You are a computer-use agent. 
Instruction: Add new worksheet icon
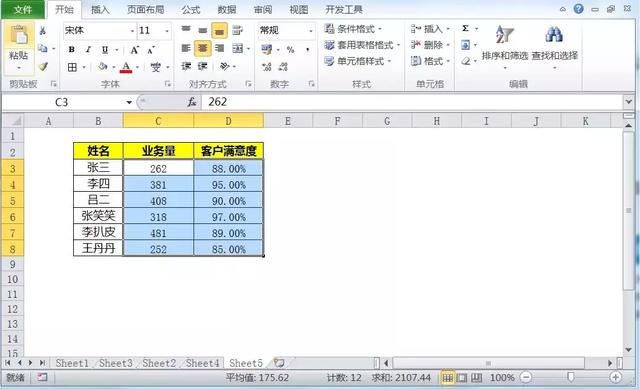pyautogui.click(x=279, y=362)
